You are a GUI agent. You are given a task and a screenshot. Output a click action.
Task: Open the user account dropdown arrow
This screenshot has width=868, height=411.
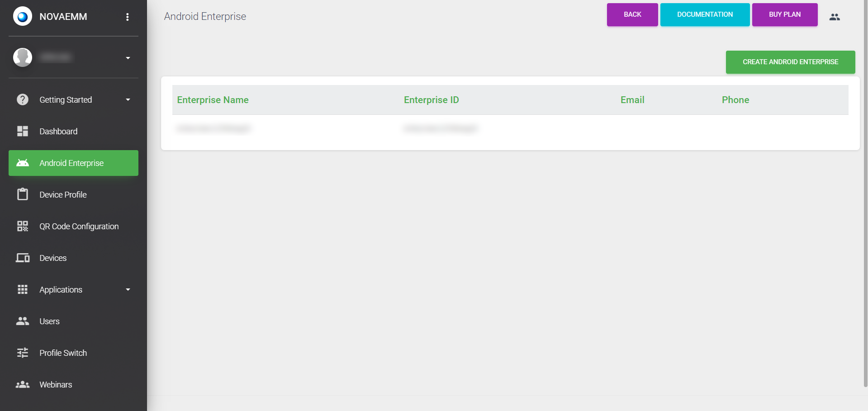pos(128,58)
